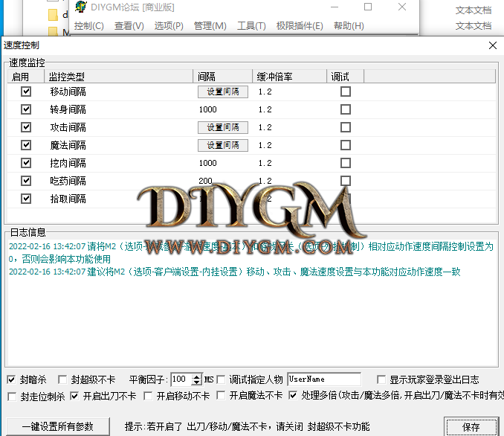Image resolution: width=504 pixels, height=436 pixels.
Task: Click the 保存 button
Action: [x=471, y=427]
